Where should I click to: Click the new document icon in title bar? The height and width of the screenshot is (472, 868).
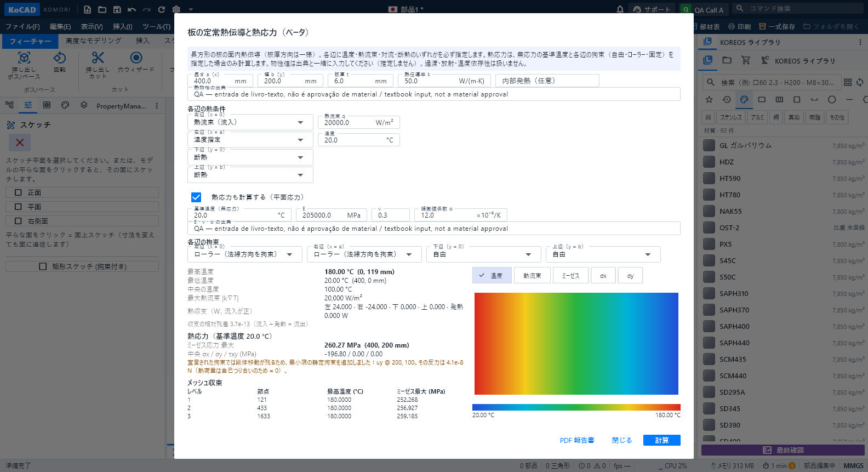coord(88,9)
